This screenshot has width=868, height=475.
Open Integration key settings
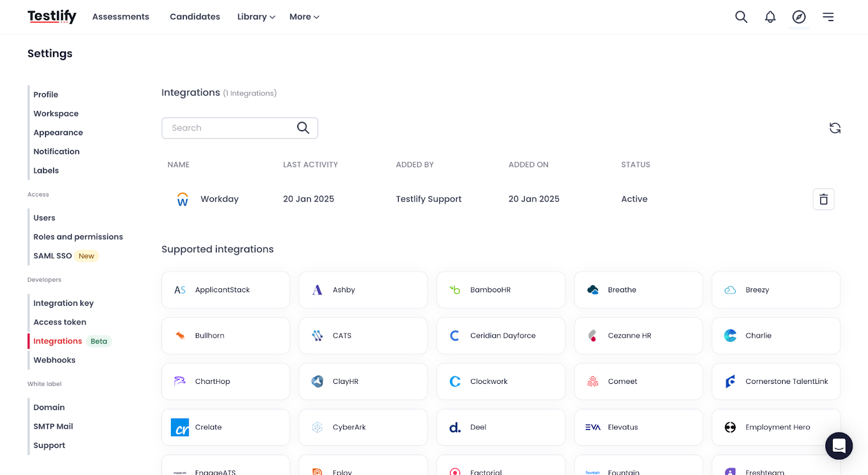click(x=63, y=303)
